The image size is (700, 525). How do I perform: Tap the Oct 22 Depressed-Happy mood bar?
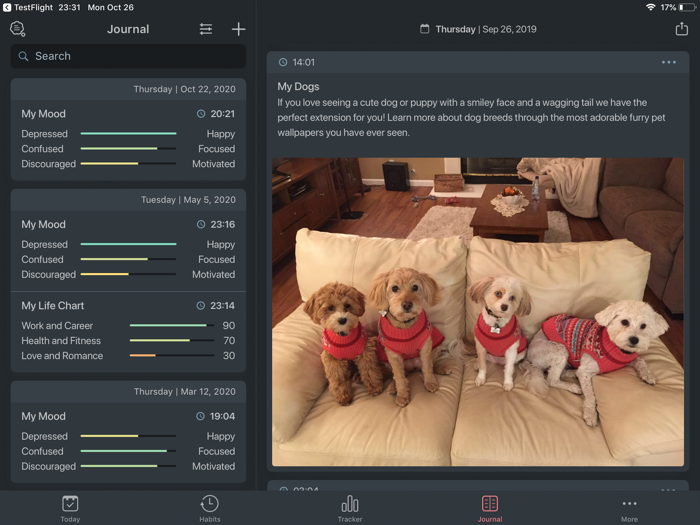click(x=129, y=133)
